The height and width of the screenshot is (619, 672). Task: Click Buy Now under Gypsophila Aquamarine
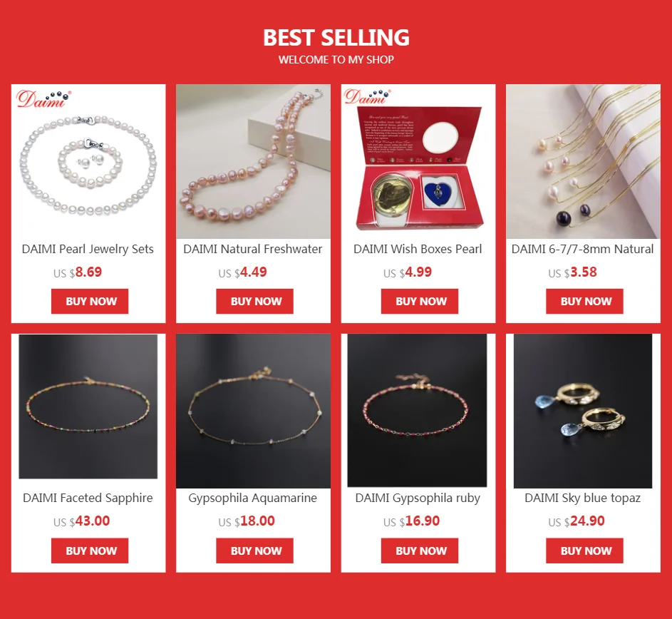[x=254, y=551]
